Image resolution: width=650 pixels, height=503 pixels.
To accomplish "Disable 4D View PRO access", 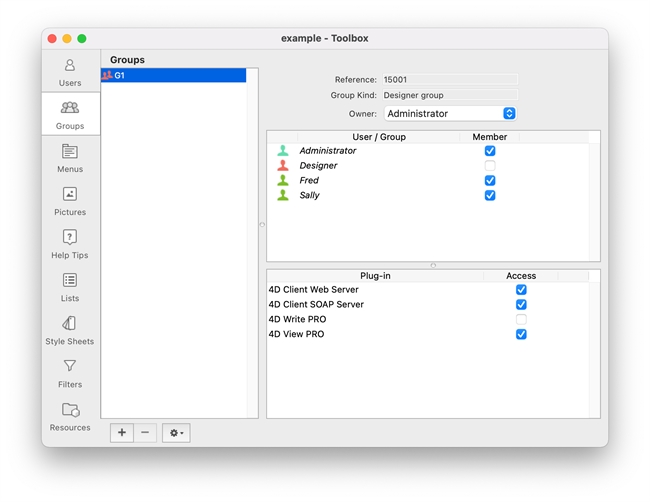I will 521,335.
